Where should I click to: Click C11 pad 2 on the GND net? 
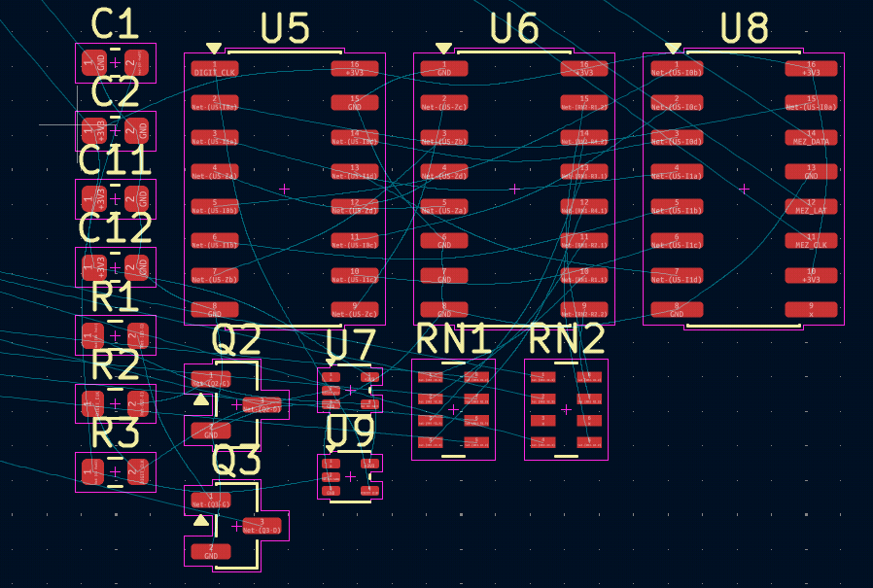[x=137, y=199]
